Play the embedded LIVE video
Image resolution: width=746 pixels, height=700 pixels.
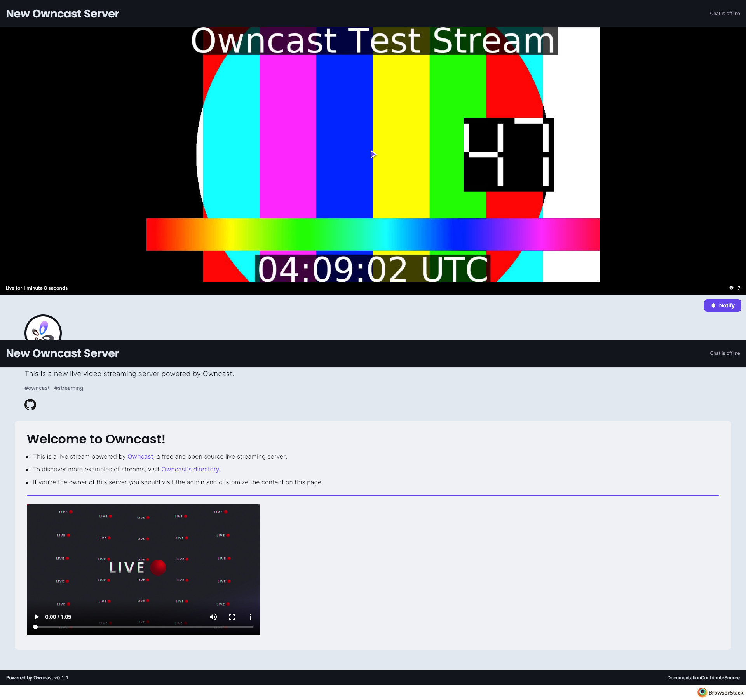point(37,617)
